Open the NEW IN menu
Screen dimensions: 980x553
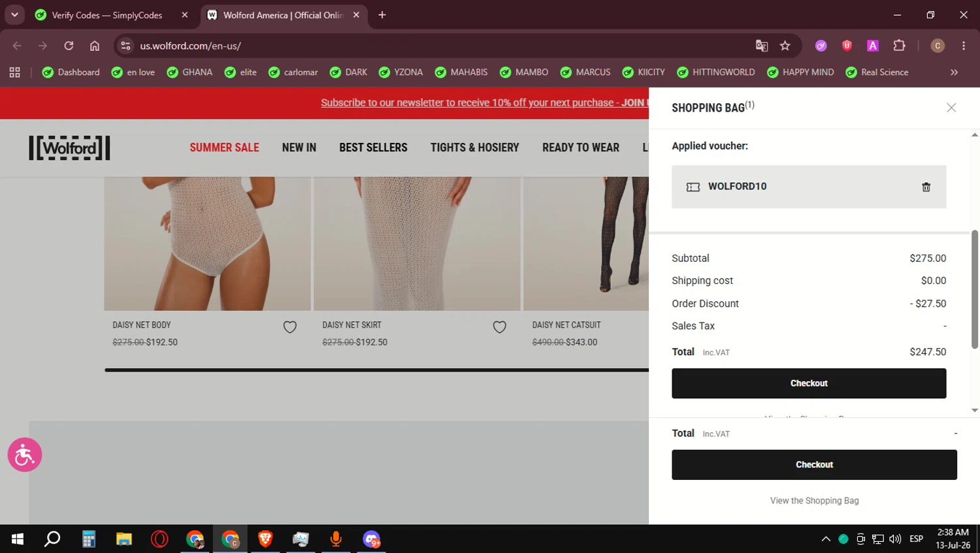(x=299, y=148)
